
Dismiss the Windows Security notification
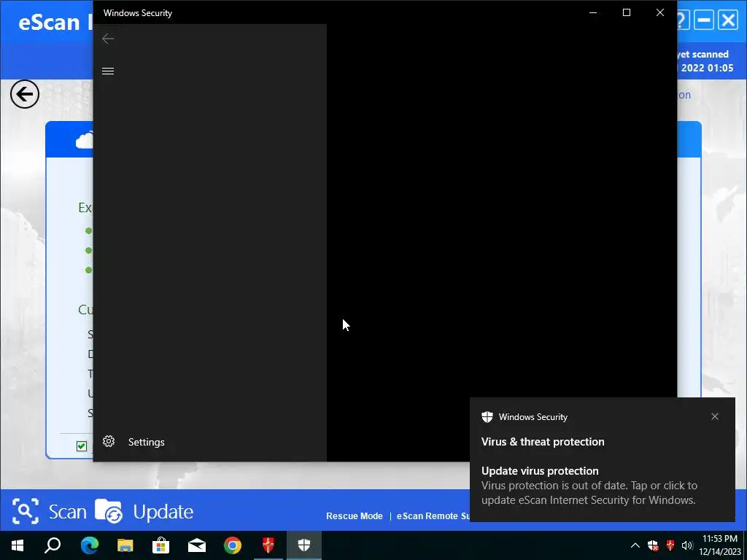click(715, 416)
